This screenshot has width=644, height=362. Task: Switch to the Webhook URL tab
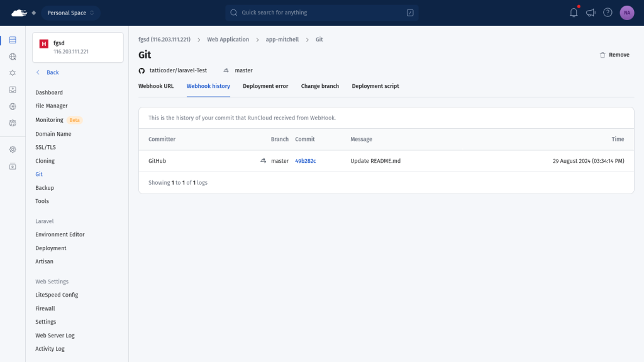[156, 86]
